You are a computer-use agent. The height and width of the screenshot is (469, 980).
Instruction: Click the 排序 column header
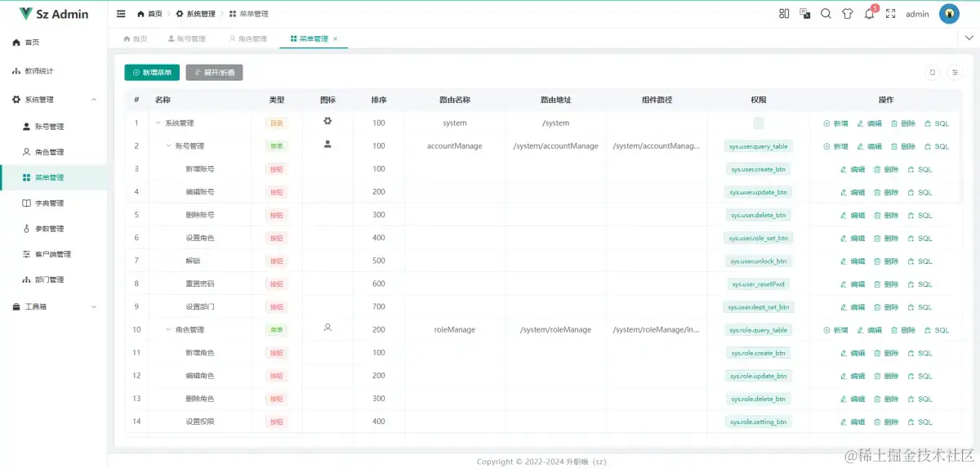[379, 100]
